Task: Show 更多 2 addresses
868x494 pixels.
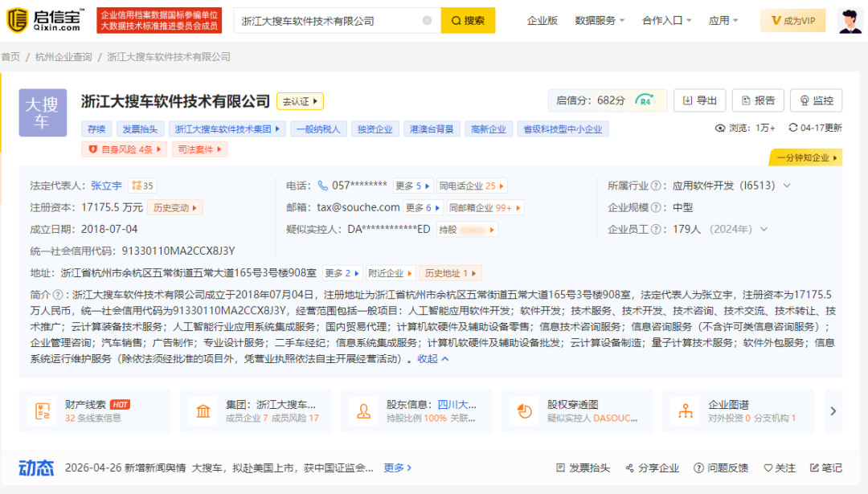Action: point(342,273)
